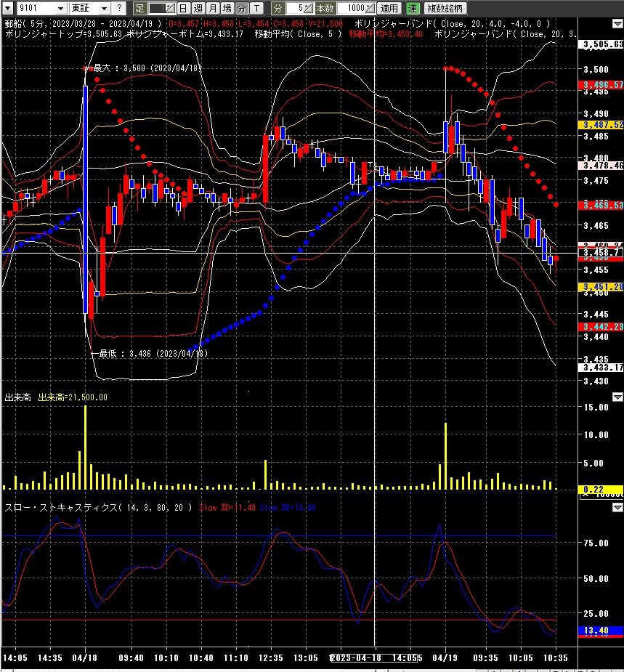Click the 3,500 price axis label
Viewport: 624px width, 672px height.
point(596,70)
